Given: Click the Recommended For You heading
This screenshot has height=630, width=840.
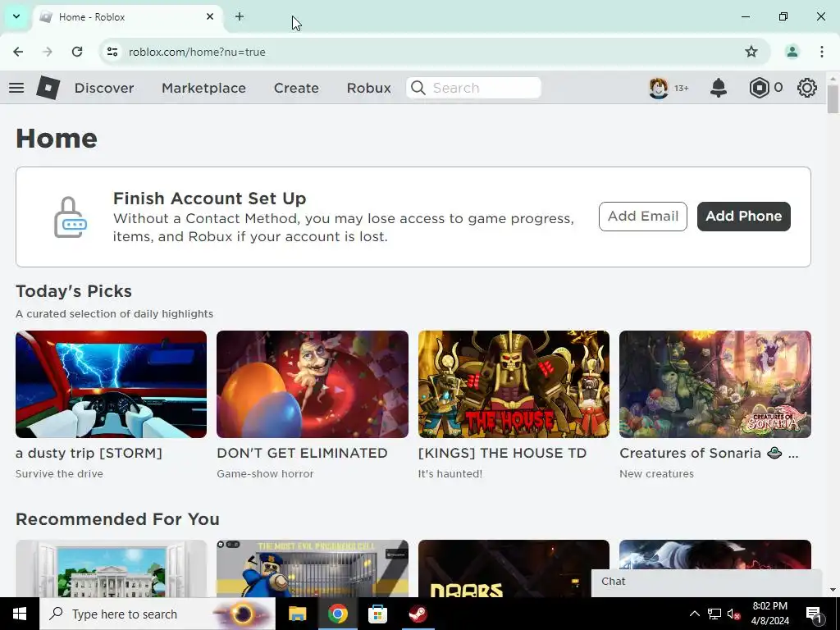Looking at the screenshot, I should (x=117, y=519).
